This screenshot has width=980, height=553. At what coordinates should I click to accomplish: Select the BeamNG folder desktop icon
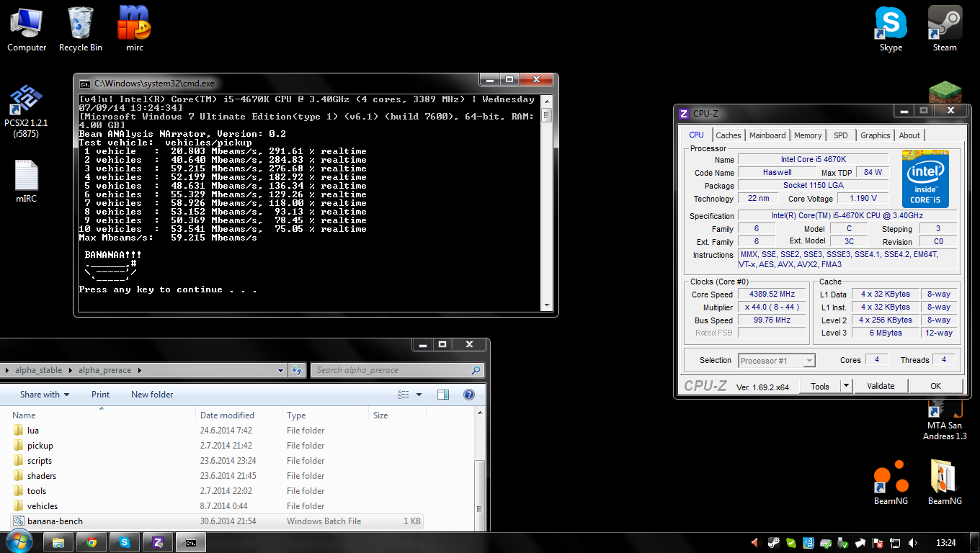pos(945,482)
